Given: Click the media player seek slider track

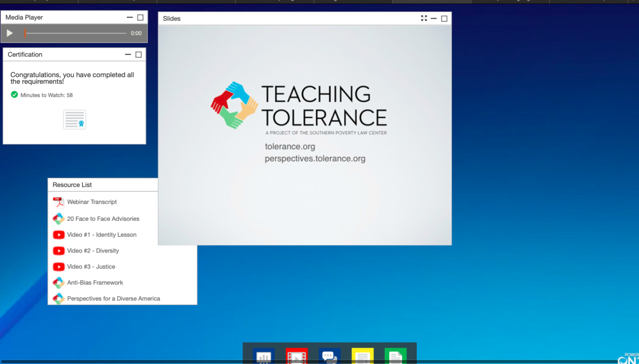Looking at the screenshot, I should click(x=76, y=33).
